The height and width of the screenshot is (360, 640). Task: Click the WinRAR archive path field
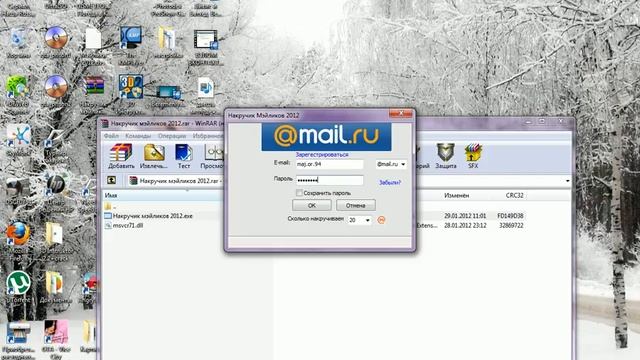pyautogui.click(x=176, y=180)
